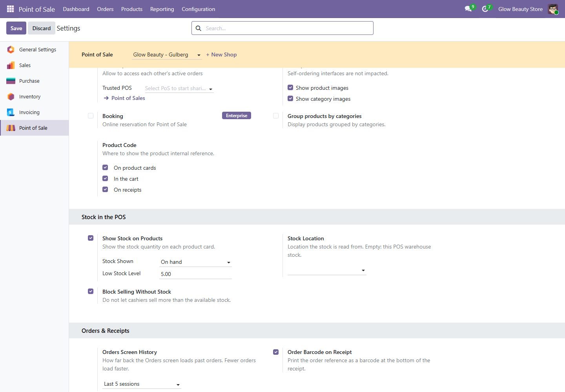Click the Low Stock Level input field
Image resolution: width=565 pixels, height=392 pixels.
point(195,274)
